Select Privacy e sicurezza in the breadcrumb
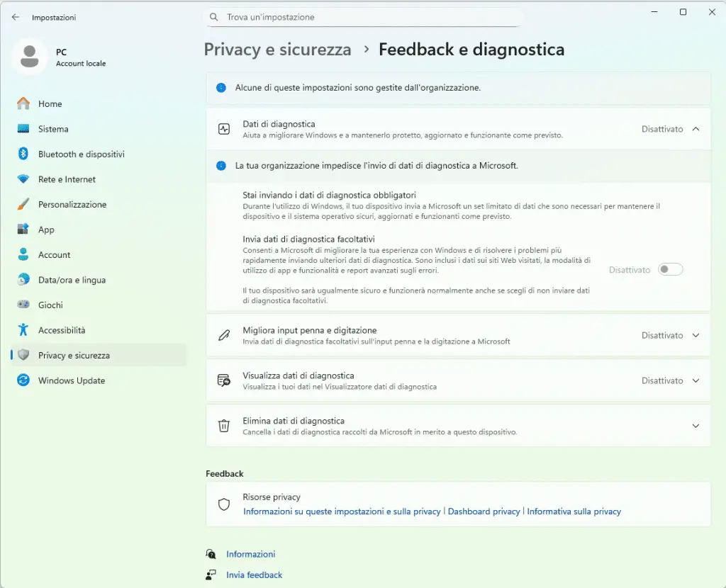726x588 pixels. [x=277, y=50]
